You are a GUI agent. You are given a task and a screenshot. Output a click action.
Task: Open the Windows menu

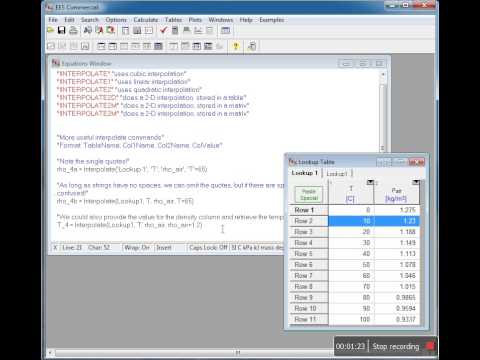pyautogui.click(x=221, y=20)
